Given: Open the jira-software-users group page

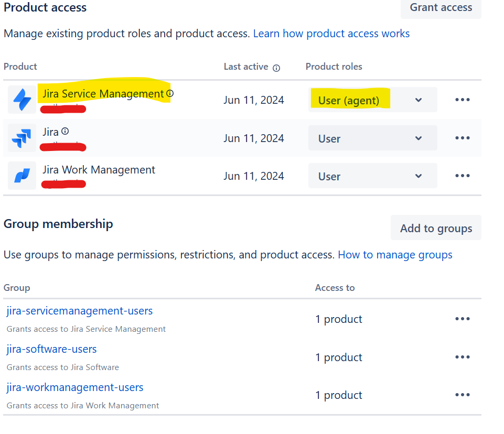Looking at the screenshot, I should click(51, 349).
